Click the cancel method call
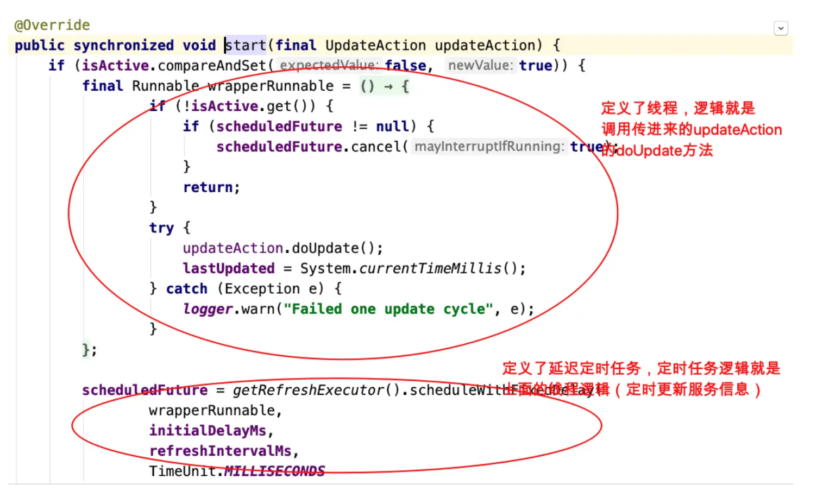Image resolution: width=829 pixels, height=504 pixels. [375, 147]
